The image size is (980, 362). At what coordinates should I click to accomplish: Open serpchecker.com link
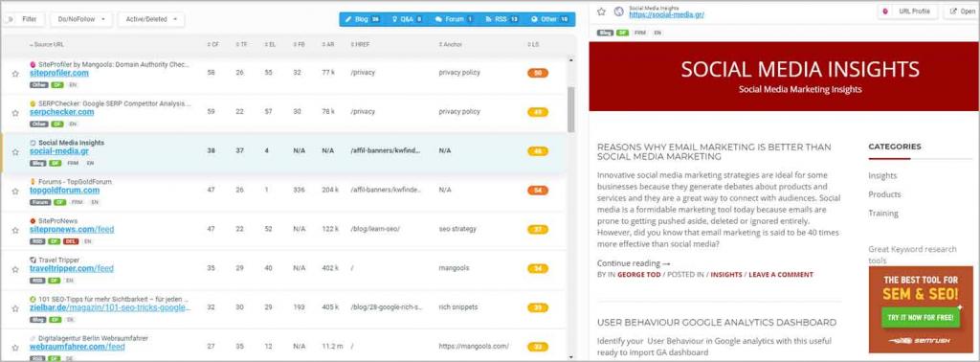coord(62,112)
